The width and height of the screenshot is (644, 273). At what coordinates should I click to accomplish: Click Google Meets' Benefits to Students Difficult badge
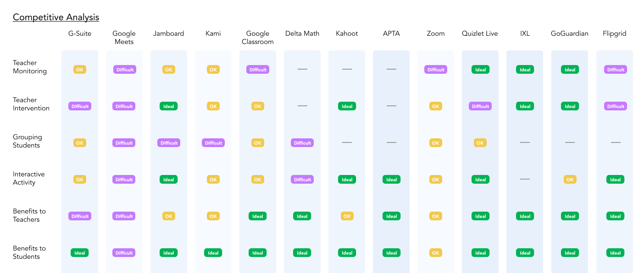click(124, 253)
